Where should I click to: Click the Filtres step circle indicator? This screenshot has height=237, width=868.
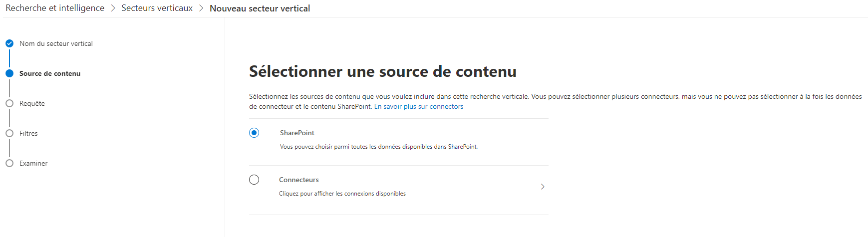9,133
